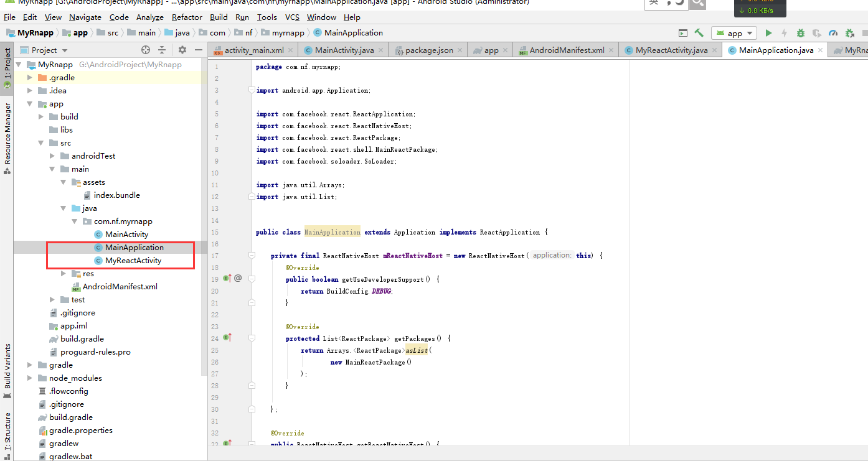
Task: Click the Run with Coverage icon
Action: click(x=817, y=33)
